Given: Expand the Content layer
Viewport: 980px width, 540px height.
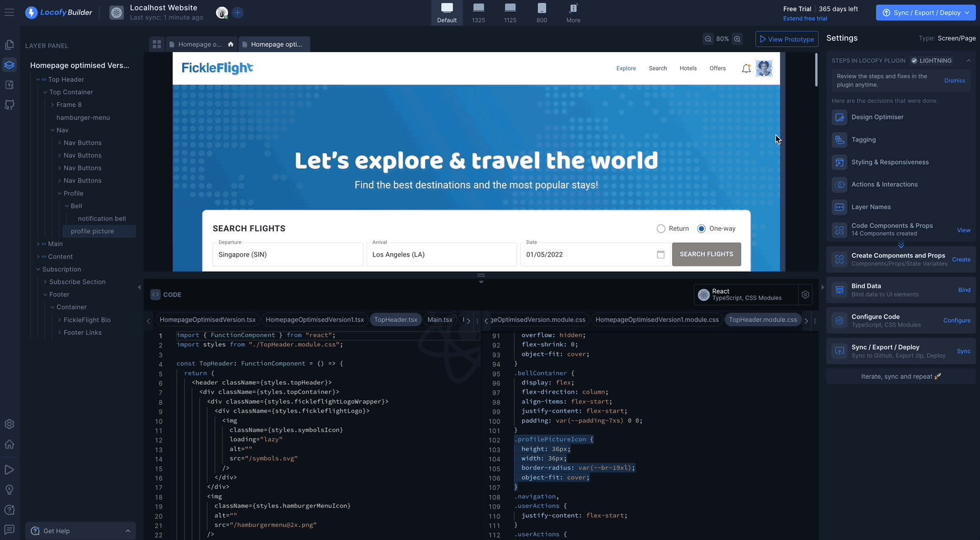Looking at the screenshot, I should [x=38, y=257].
